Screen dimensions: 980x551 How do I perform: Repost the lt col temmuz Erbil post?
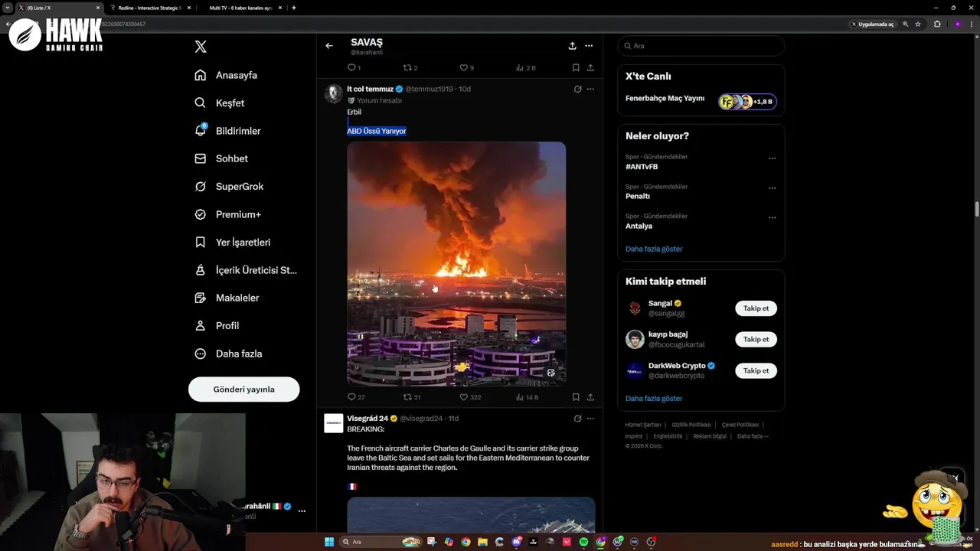(x=412, y=397)
